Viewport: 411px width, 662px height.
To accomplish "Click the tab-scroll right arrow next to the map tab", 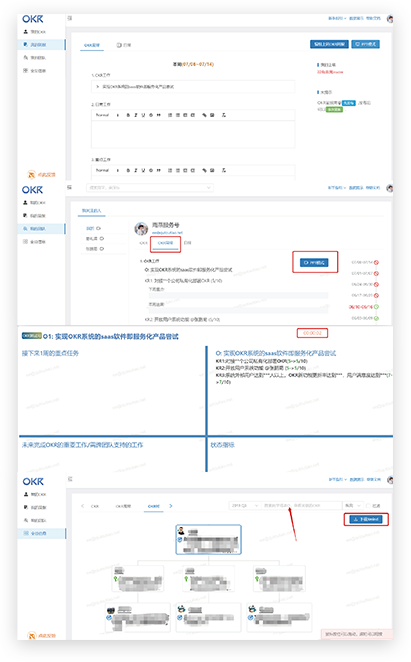I will point(171,506).
